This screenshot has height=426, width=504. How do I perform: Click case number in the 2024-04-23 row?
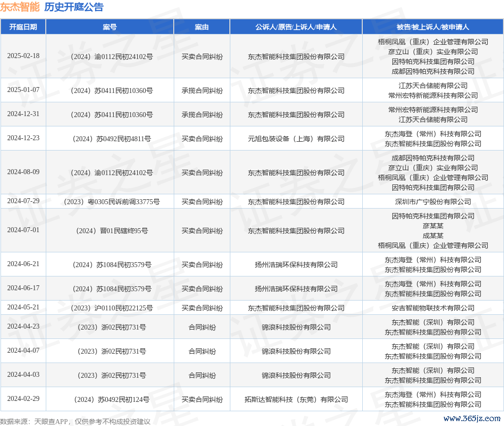point(112,328)
